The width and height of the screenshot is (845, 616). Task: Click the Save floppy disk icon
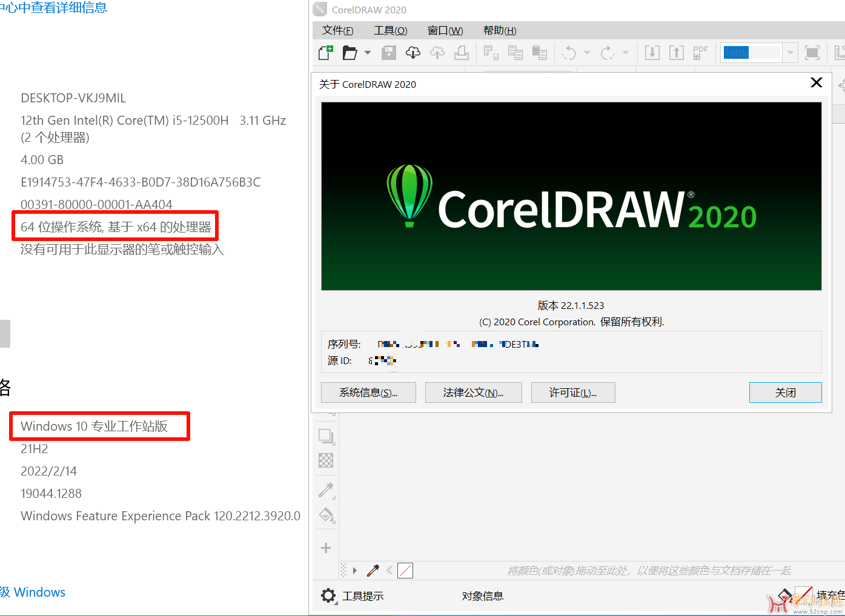pyautogui.click(x=389, y=53)
